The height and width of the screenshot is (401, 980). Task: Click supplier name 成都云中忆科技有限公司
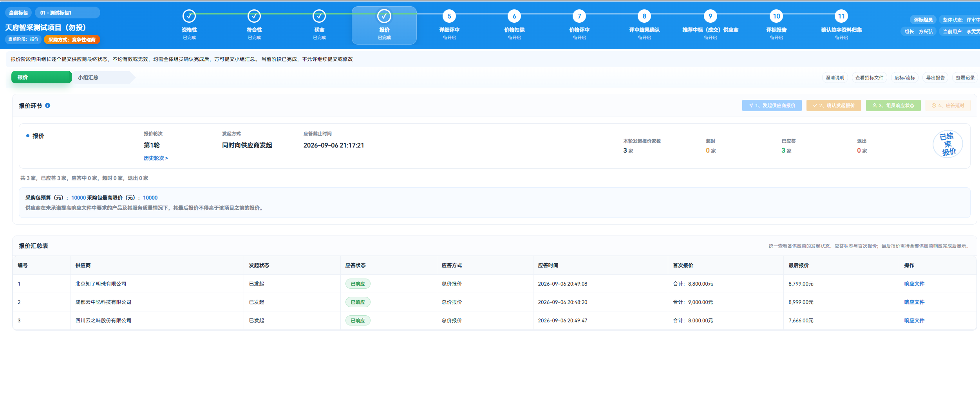pyautogui.click(x=103, y=302)
